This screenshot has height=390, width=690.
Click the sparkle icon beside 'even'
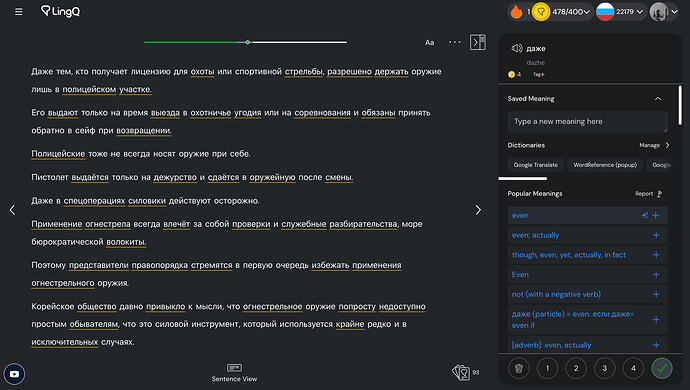pyautogui.click(x=645, y=215)
